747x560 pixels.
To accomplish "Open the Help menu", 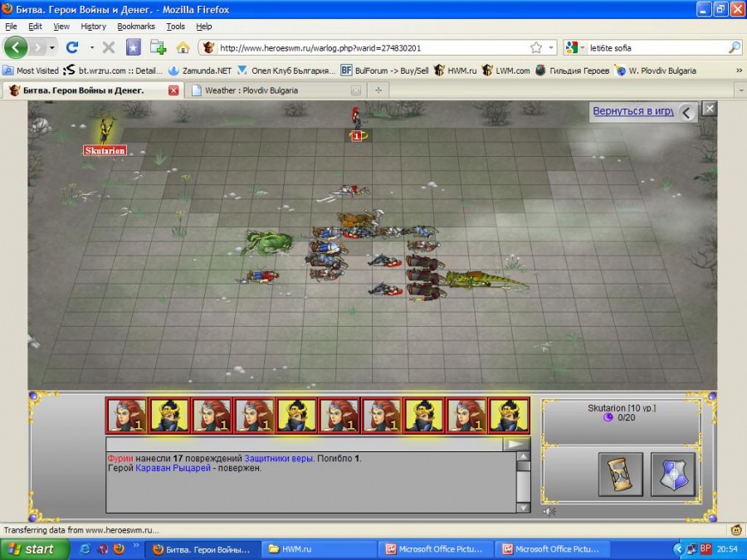I will (204, 27).
